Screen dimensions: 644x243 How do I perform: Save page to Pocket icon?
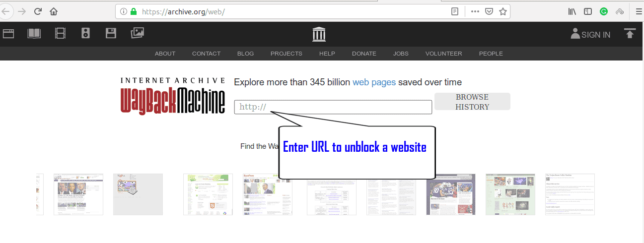pos(489,11)
